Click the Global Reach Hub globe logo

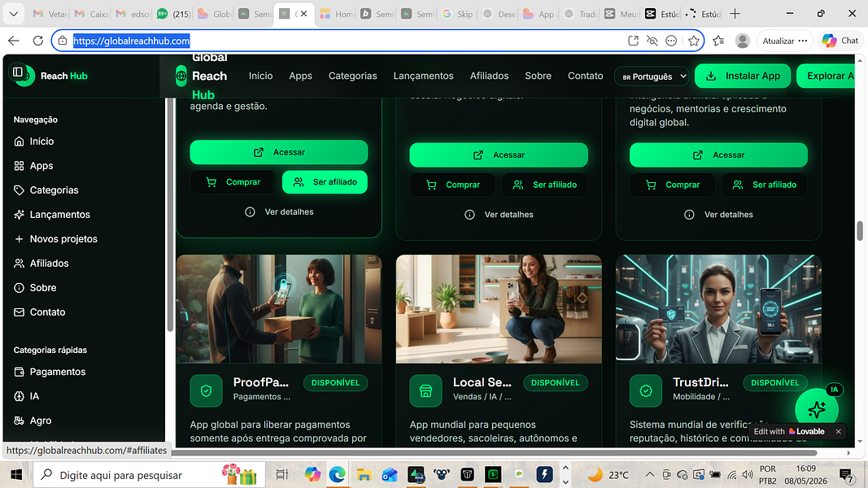click(181, 76)
